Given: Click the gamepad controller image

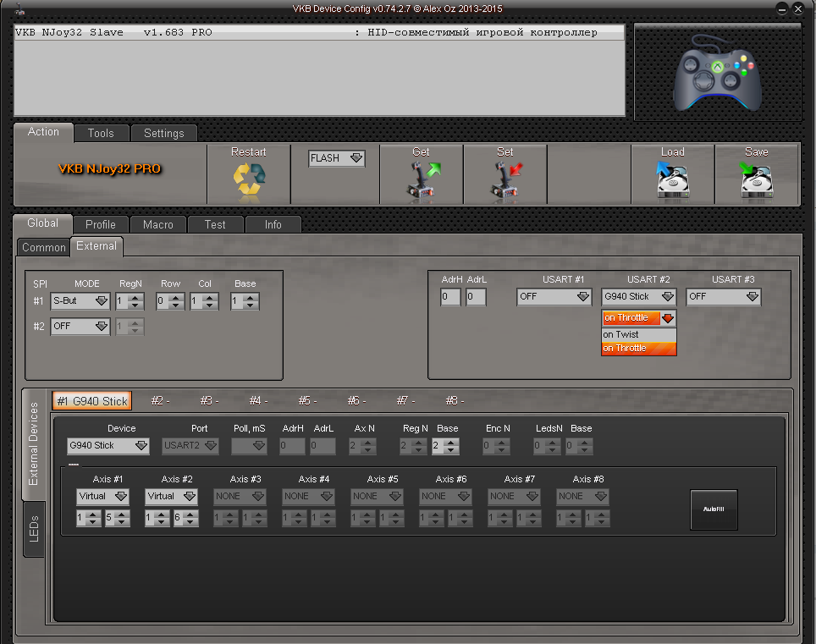Looking at the screenshot, I should click(x=717, y=72).
